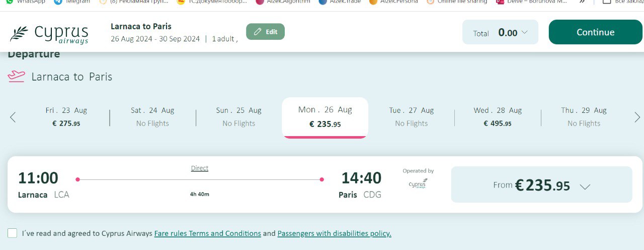The height and width of the screenshot is (250, 644).
Task: Open the Online file sharing bookmark
Action: pos(457,2)
